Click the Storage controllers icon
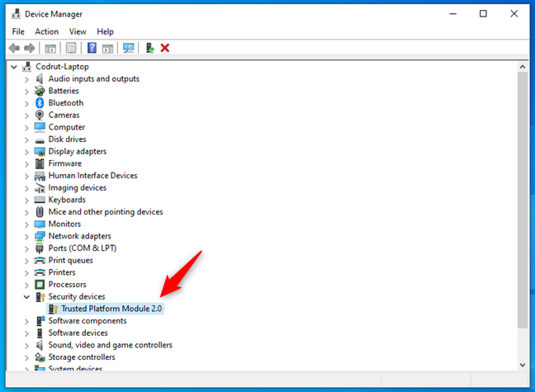 (x=40, y=357)
